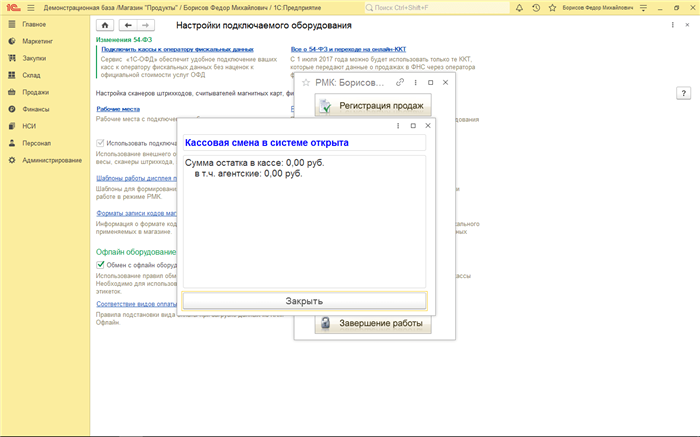Screen dimensions: 700x437
Task: Click Завершение работы button in РМК window
Action: (x=373, y=323)
